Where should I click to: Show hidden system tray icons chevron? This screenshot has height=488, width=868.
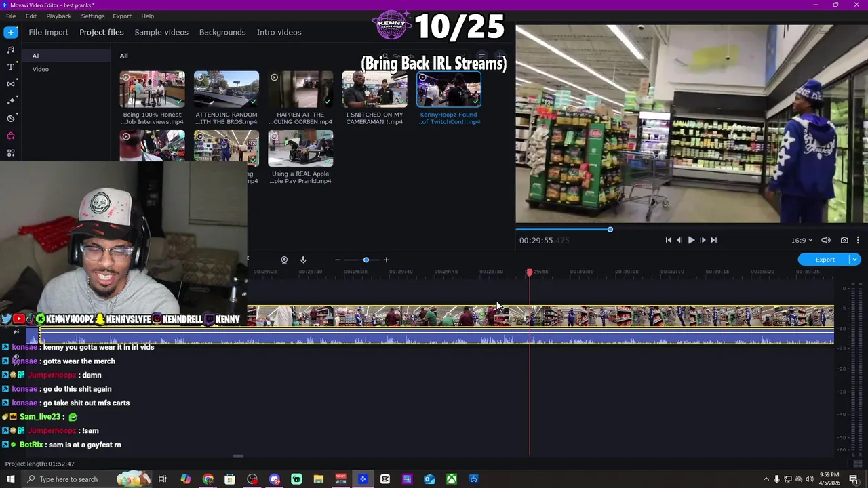pyautogui.click(x=766, y=479)
